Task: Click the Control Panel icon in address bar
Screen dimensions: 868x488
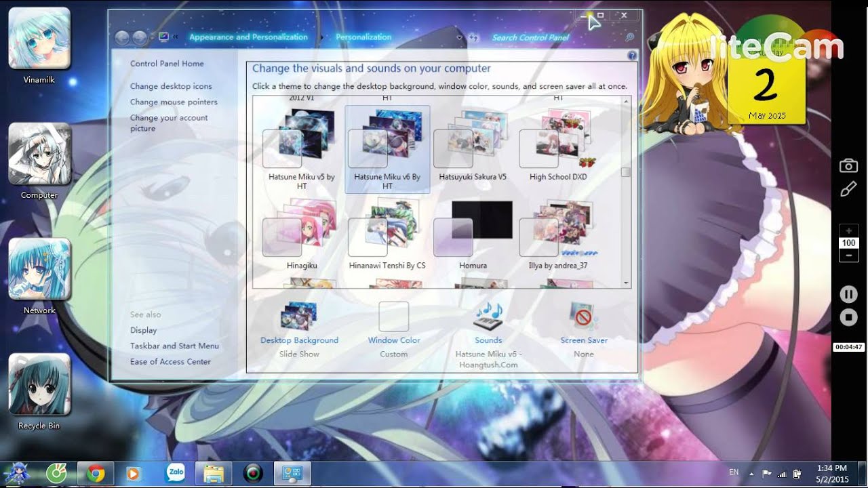Action: coord(163,37)
